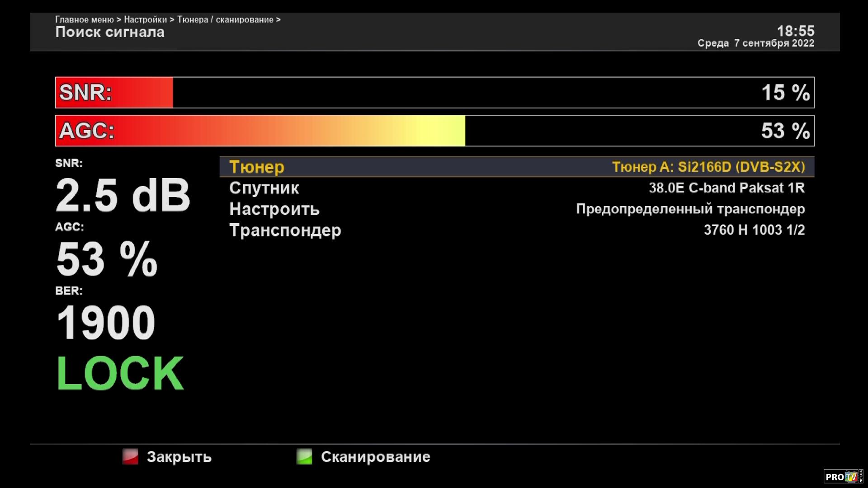Select the Тюнер menu row
The image size is (868, 488).
pos(257,167)
